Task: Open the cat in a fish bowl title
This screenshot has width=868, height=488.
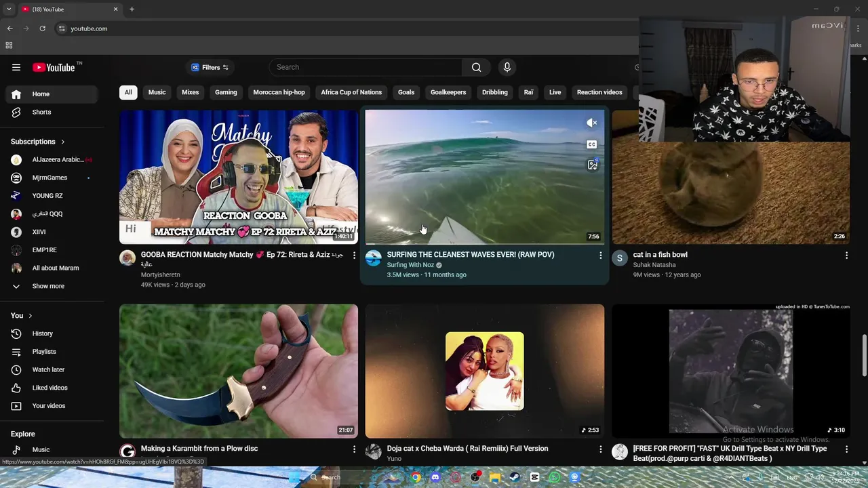Action: (660, 255)
